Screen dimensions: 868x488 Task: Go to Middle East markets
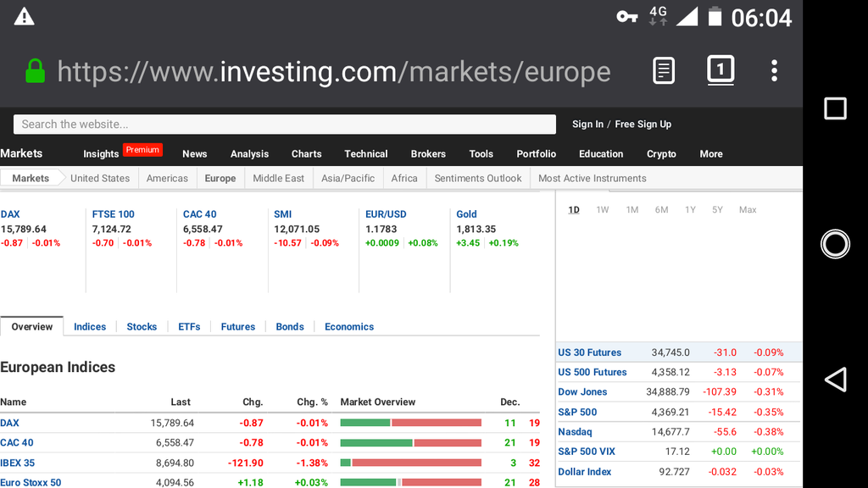(x=278, y=178)
